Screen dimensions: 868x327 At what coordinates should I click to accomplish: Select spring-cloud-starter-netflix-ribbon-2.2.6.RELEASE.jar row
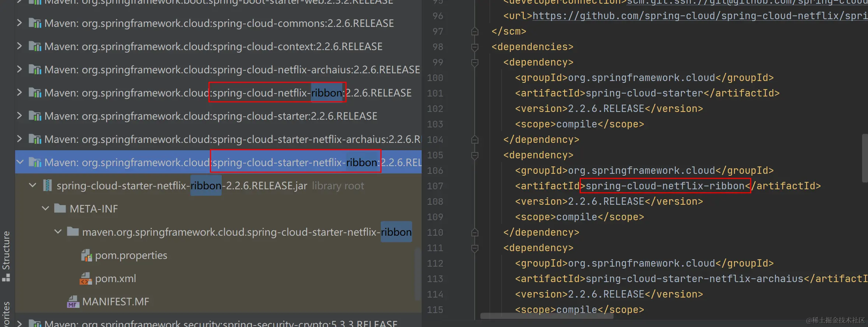[218, 185]
